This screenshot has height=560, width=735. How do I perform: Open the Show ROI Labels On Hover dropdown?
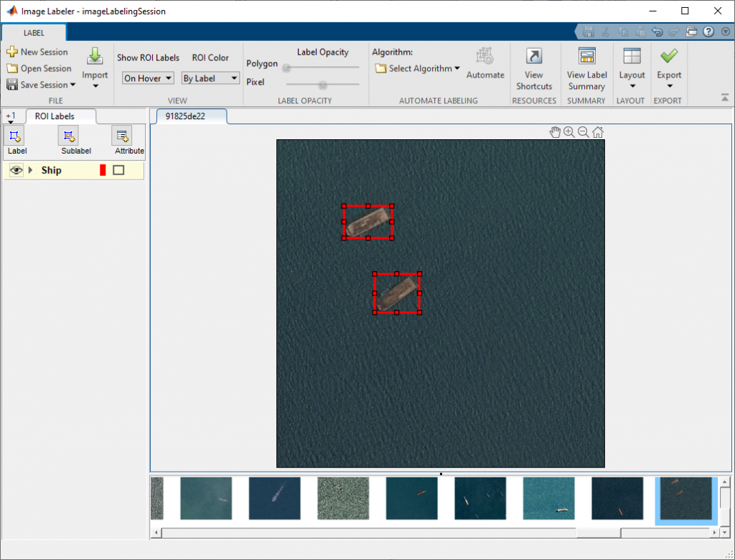coord(147,78)
